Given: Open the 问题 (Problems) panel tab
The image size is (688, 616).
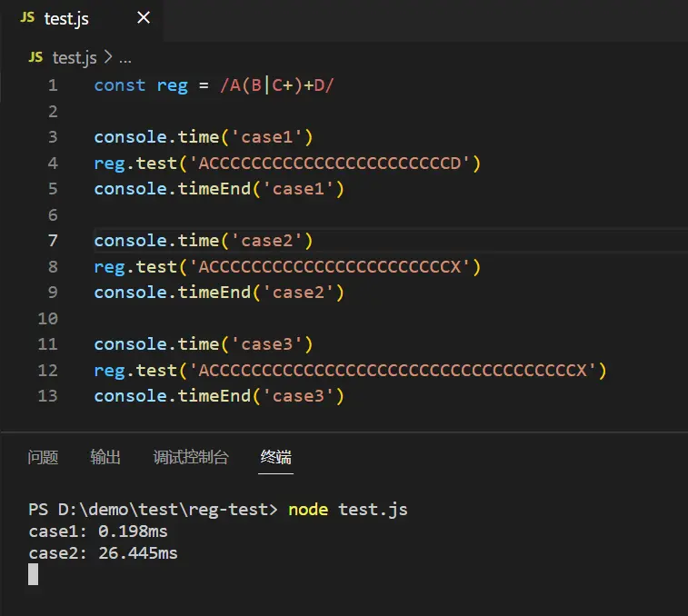Looking at the screenshot, I should coord(43,457).
